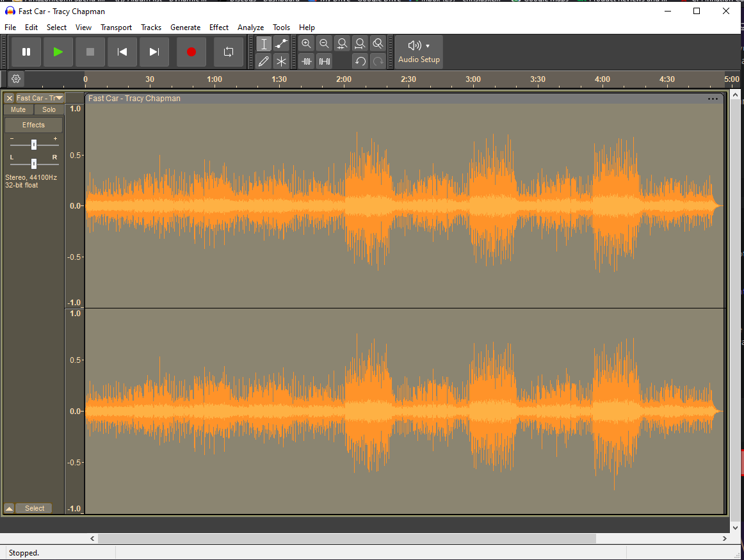
Task: Skip to end of track
Action: tap(154, 52)
